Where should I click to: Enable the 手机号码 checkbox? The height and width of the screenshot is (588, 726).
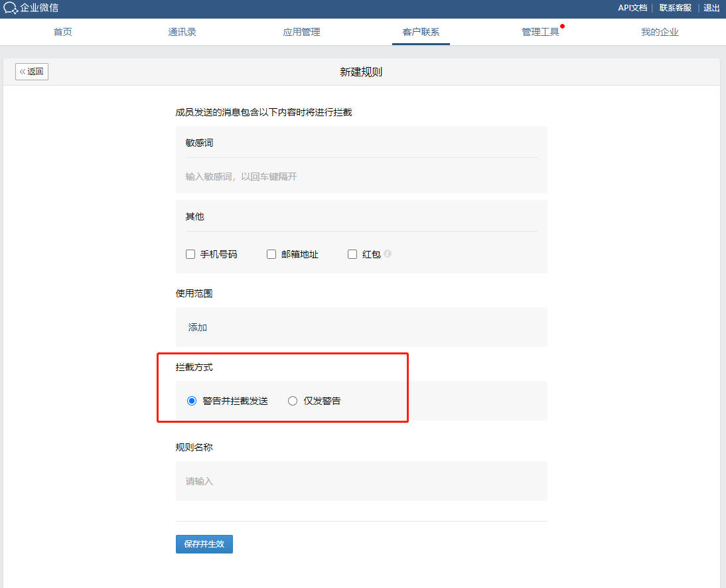click(x=190, y=254)
